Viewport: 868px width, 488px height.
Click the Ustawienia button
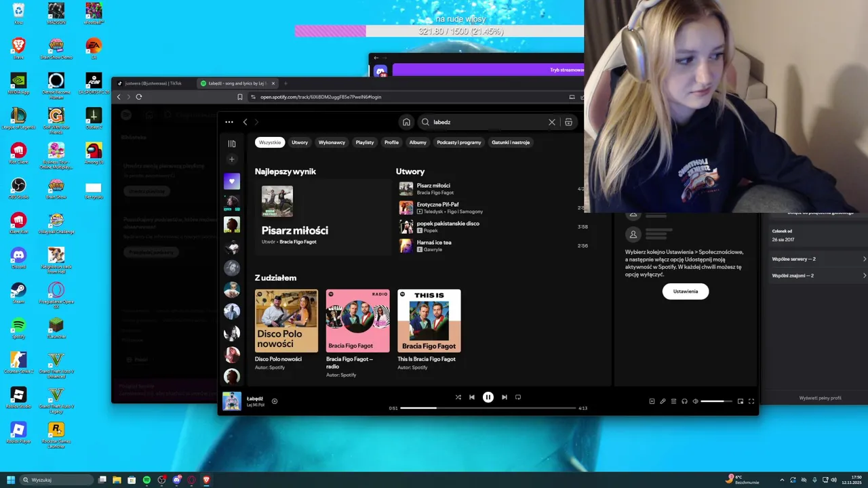pyautogui.click(x=686, y=291)
